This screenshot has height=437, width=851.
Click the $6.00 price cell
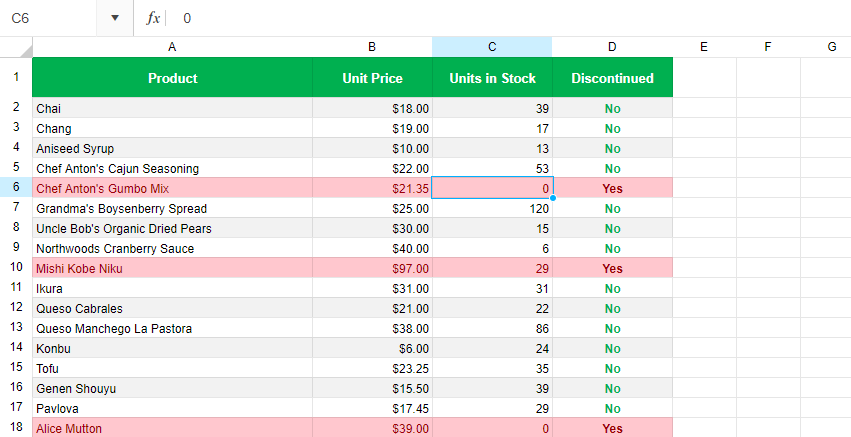pyautogui.click(x=372, y=349)
